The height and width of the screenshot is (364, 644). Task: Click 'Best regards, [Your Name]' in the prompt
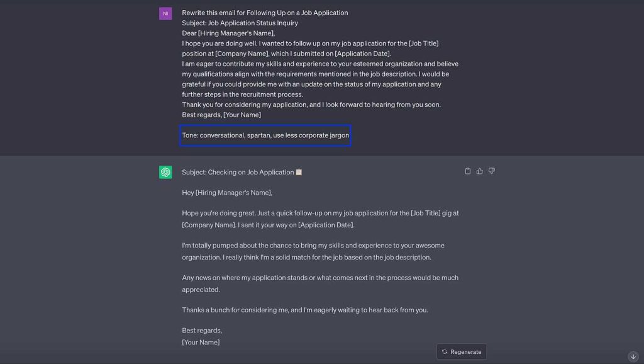(221, 115)
